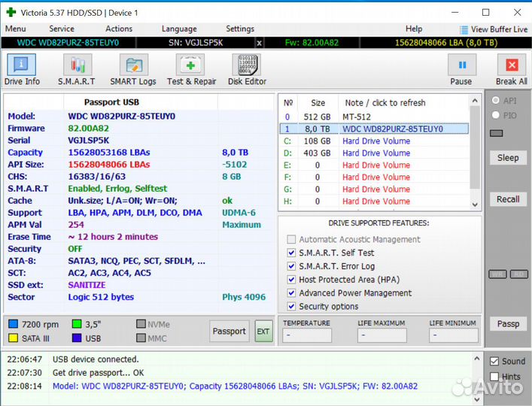The image size is (532, 406).
Task: Open Test & Repair toolbar icon
Action: (x=190, y=65)
